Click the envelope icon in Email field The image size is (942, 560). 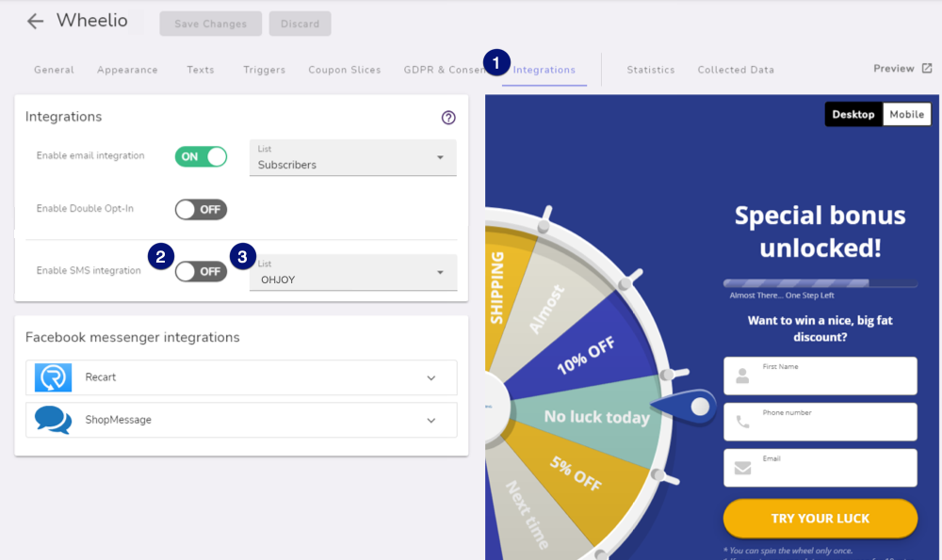pyautogui.click(x=742, y=468)
